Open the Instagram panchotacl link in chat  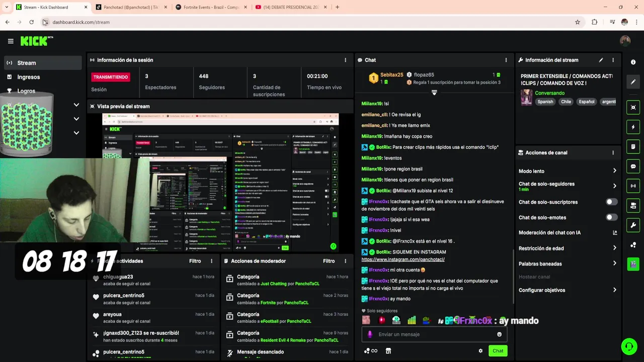click(x=403, y=259)
